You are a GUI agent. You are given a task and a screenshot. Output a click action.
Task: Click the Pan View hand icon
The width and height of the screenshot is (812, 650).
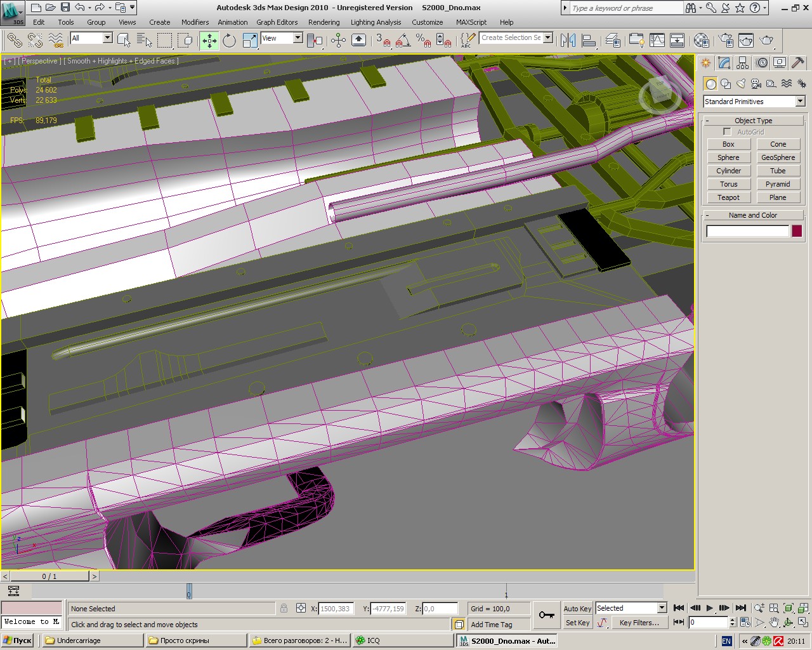tap(774, 623)
